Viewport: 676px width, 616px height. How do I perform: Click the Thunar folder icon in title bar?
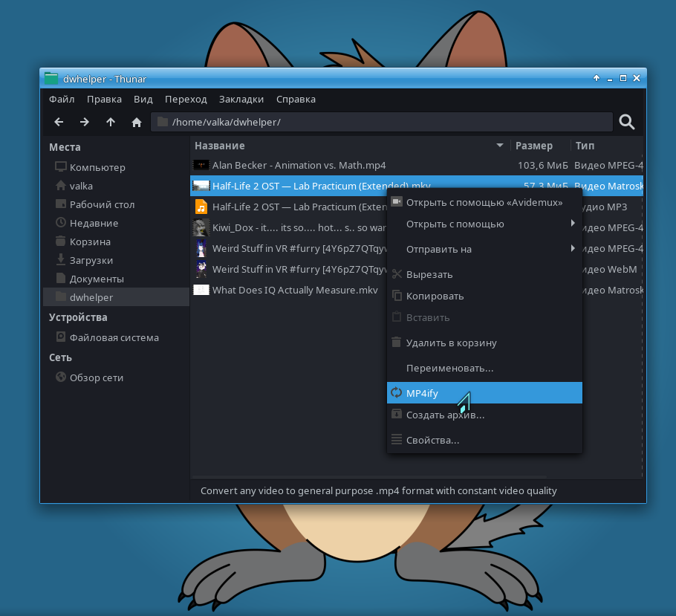[x=51, y=79]
